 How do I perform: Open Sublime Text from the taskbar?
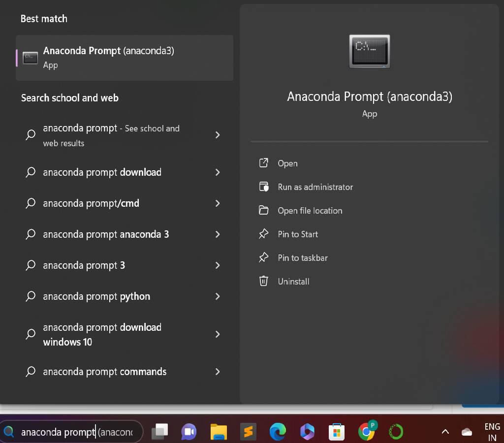(x=248, y=432)
